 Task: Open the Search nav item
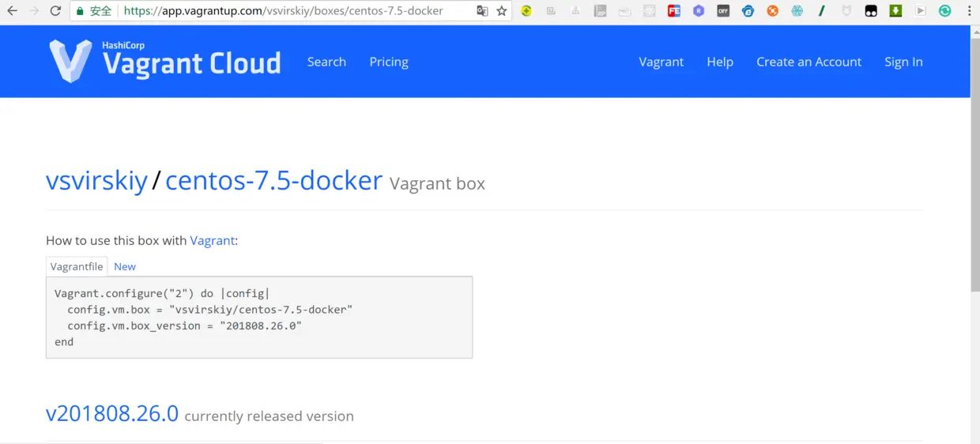pyautogui.click(x=326, y=62)
